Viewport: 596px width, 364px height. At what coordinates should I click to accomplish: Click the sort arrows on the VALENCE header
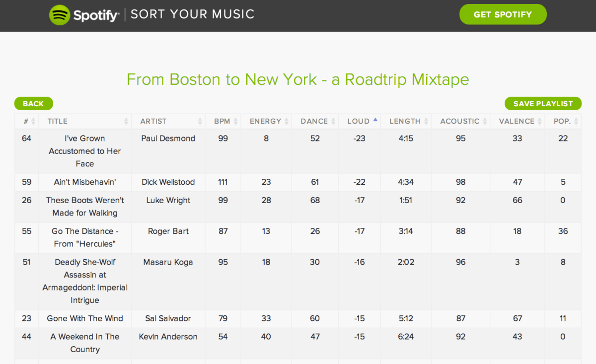(539, 121)
